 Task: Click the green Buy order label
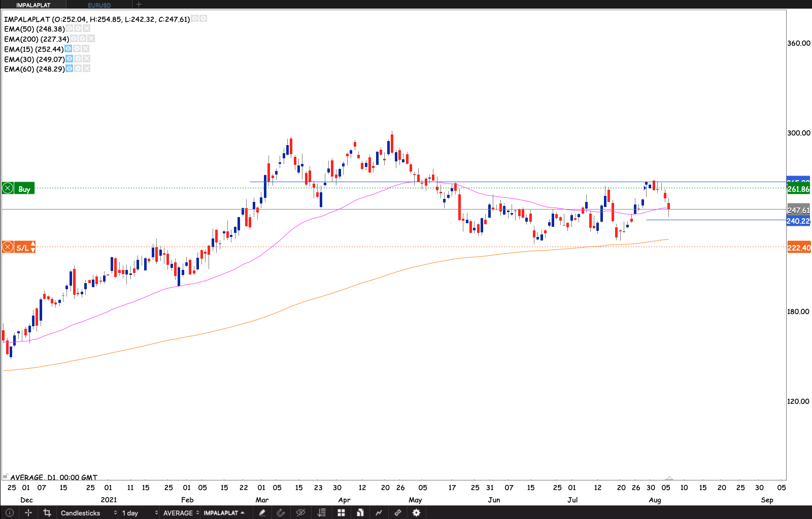point(24,189)
